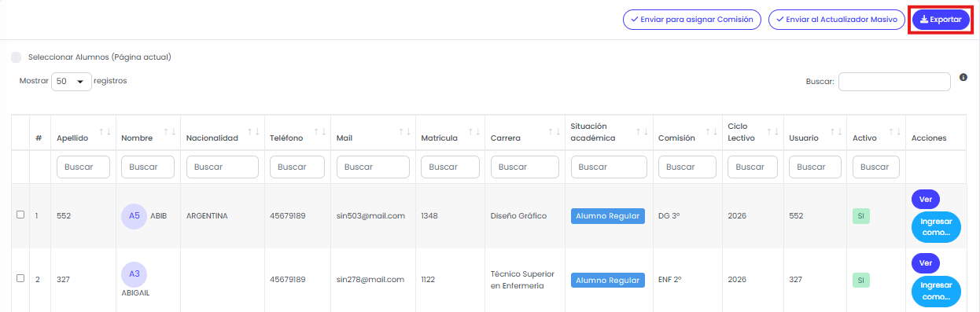980x312 pixels.
Task: Open the Mostrar 50 registros dropdown
Action: (x=72, y=81)
